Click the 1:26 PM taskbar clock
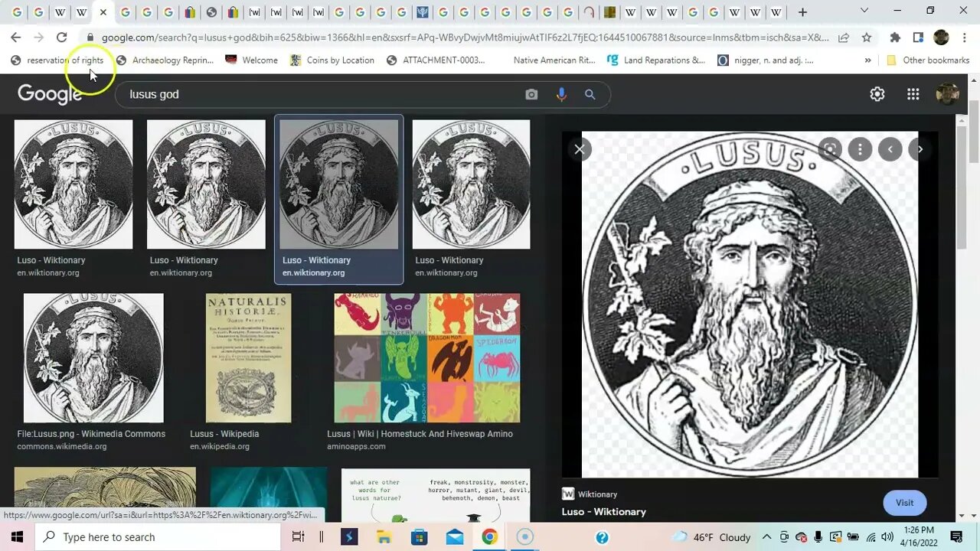Image resolution: width=980 pixels, height=551 pixels. (x=917, y=537)
